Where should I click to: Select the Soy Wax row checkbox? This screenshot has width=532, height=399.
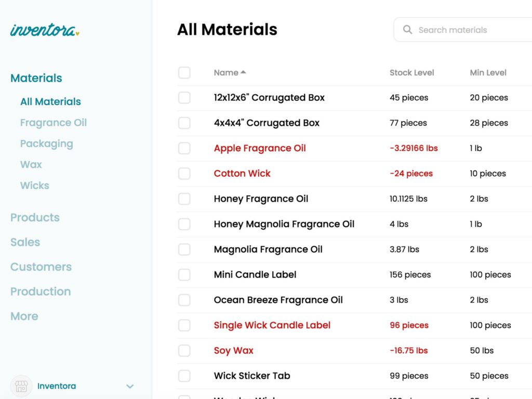coord(184,351)
